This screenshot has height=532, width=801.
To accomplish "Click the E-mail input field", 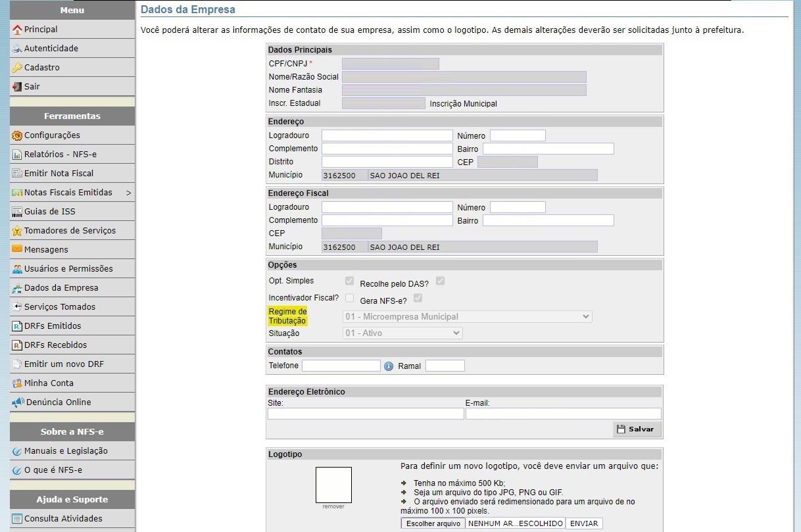I will click(563, 414).
